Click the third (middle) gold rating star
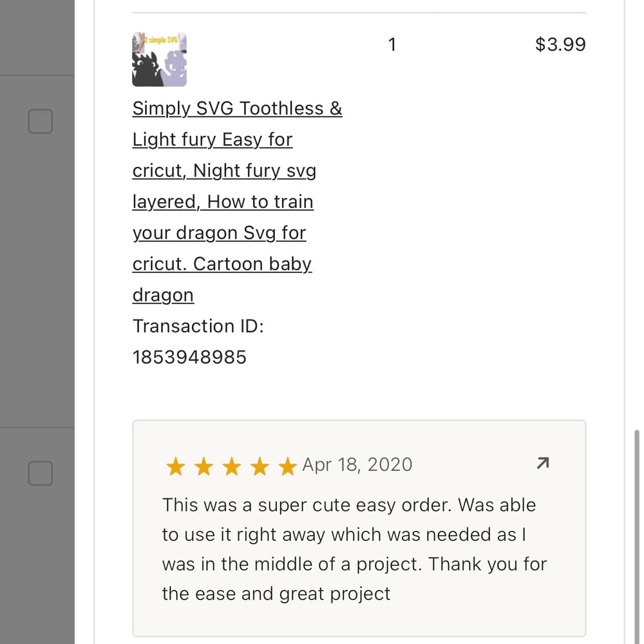Image resolution: width=644 pixels, height=644 pixels. [231, 466]
